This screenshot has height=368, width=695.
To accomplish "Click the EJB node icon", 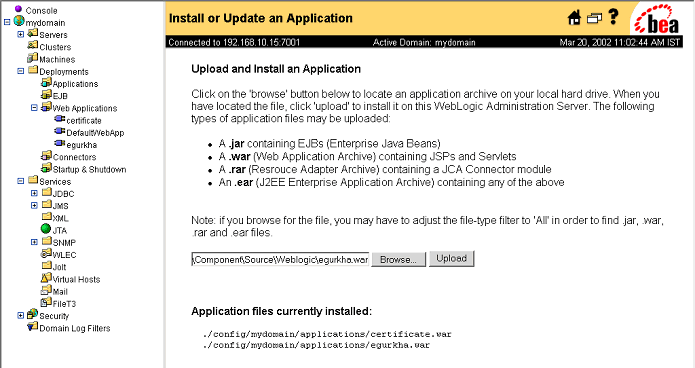I will (x=46, y=94).
